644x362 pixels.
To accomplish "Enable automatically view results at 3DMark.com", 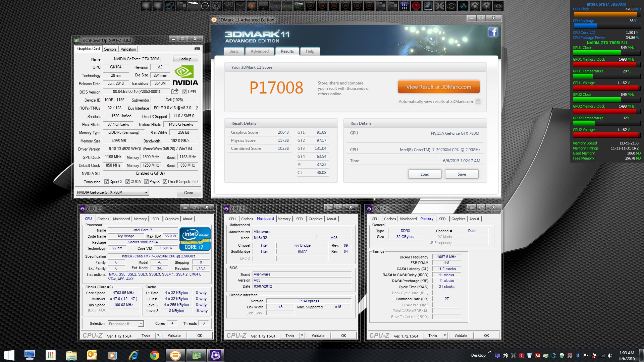I will tap(478, 102).
